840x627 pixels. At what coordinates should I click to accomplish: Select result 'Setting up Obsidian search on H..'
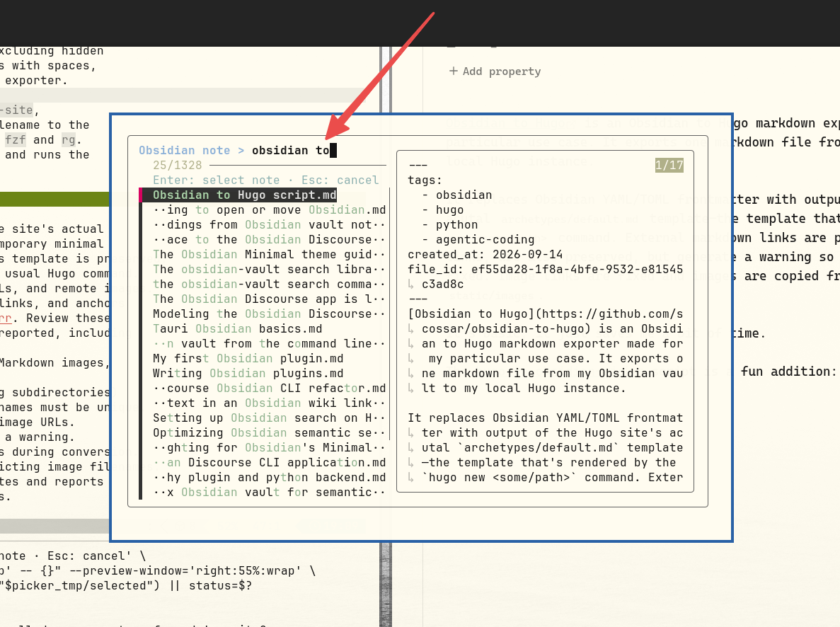[269, 418]
